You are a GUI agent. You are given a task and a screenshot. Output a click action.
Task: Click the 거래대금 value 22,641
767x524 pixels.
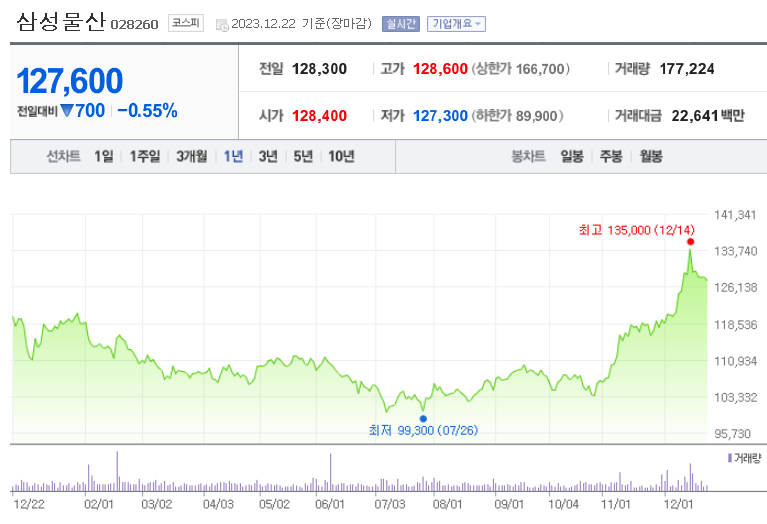(695, 116)
